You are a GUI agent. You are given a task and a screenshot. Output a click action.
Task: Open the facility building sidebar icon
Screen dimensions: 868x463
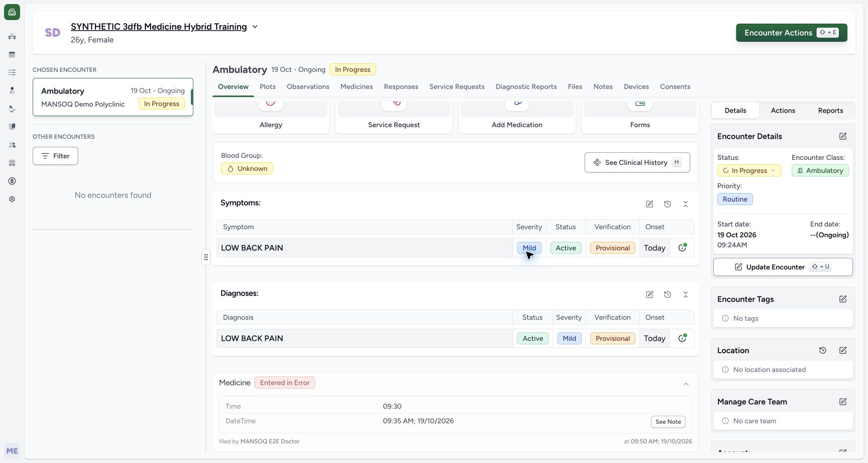coord(12,36)
